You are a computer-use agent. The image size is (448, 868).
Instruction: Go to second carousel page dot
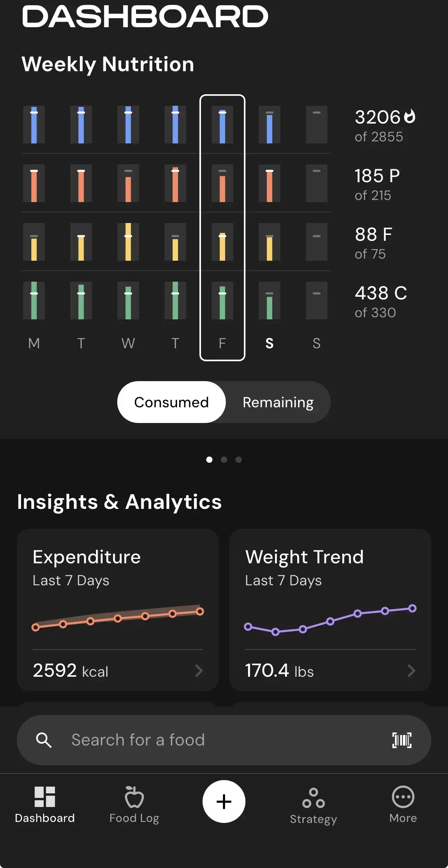(x=224, y=460)
